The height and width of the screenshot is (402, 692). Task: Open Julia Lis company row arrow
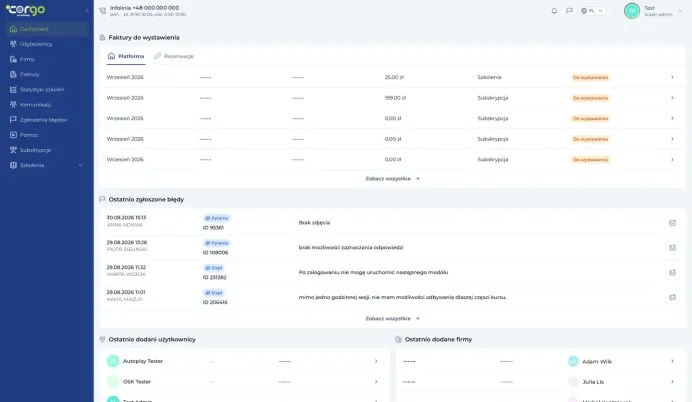(672, 382)
